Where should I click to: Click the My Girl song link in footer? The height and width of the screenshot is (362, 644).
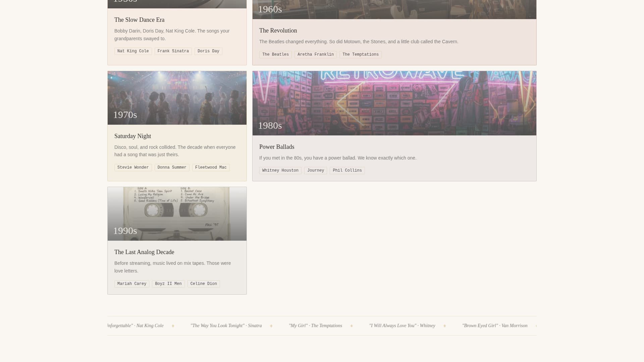point(315,325)
